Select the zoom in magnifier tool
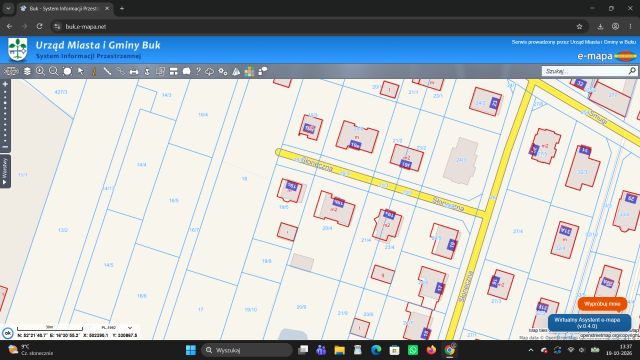640x360 pixels. point(40,71)
